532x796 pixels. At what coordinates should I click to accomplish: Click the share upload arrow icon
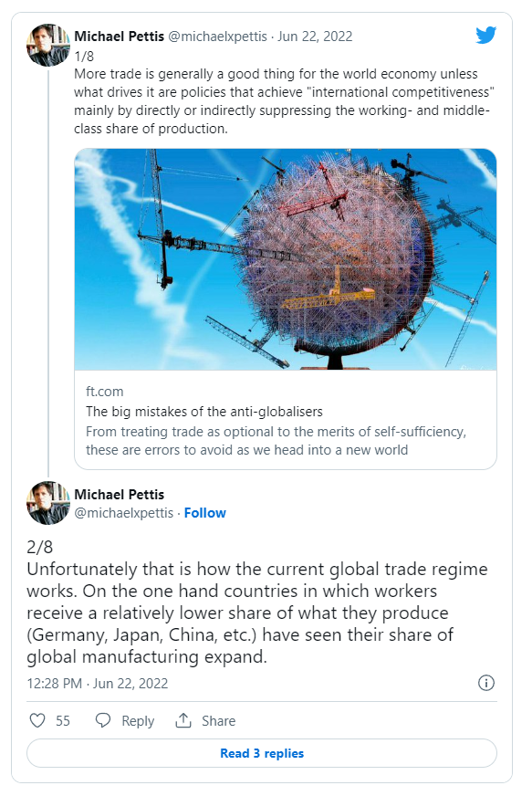183,720
